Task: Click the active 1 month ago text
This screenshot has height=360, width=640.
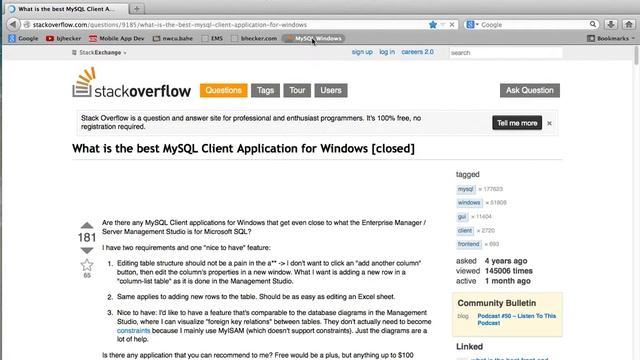Action: (x=493, y=281)
